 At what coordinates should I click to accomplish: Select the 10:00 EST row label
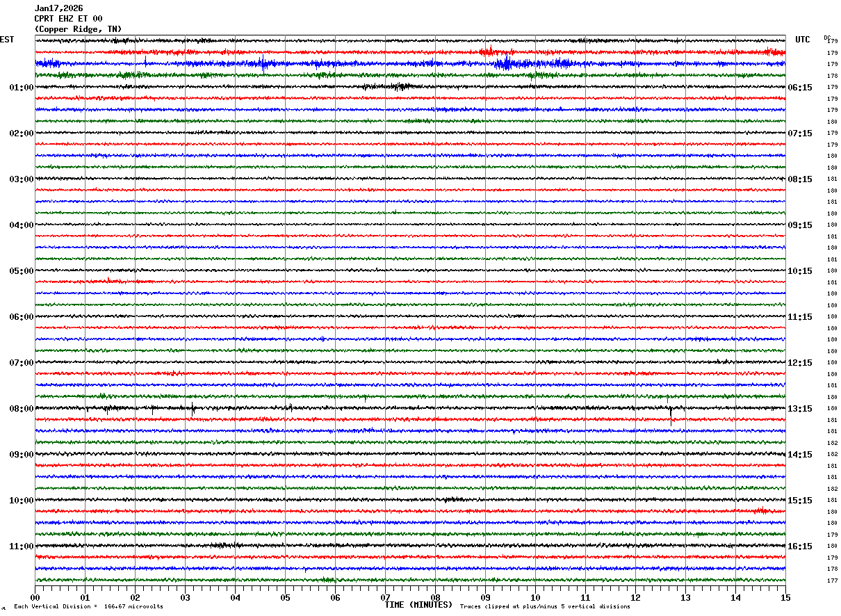coord(22,501)
